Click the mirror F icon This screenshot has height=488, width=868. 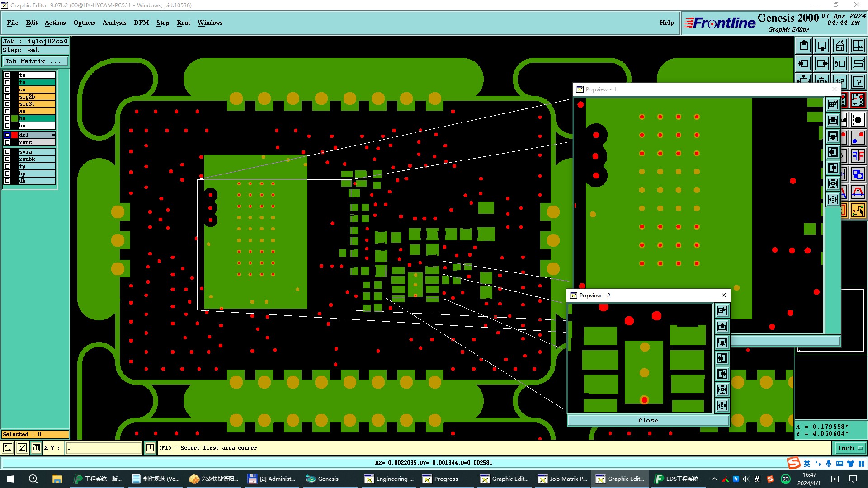click(858, 156)
